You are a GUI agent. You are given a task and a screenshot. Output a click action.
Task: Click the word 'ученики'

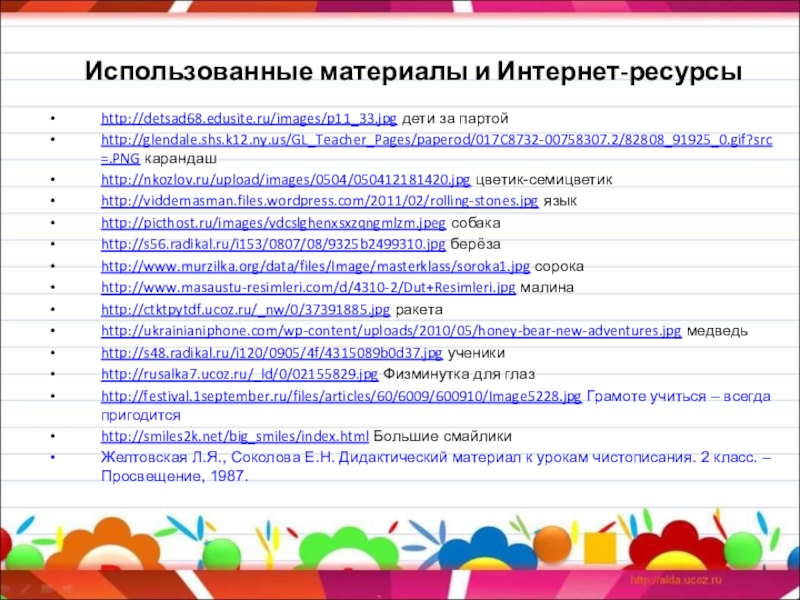click(477, 353)
